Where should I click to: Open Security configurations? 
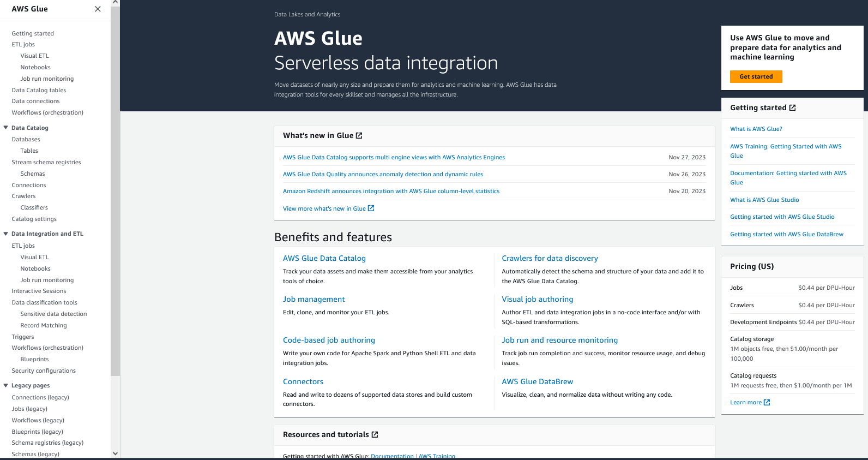44,371
